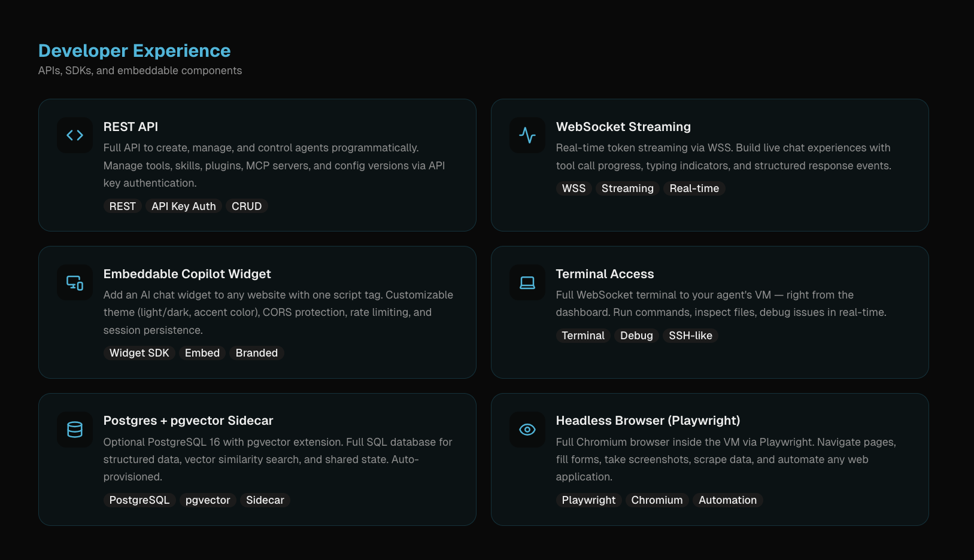Open the REST API card title
The height and width of the screenshot is (560, 974).
131,127
